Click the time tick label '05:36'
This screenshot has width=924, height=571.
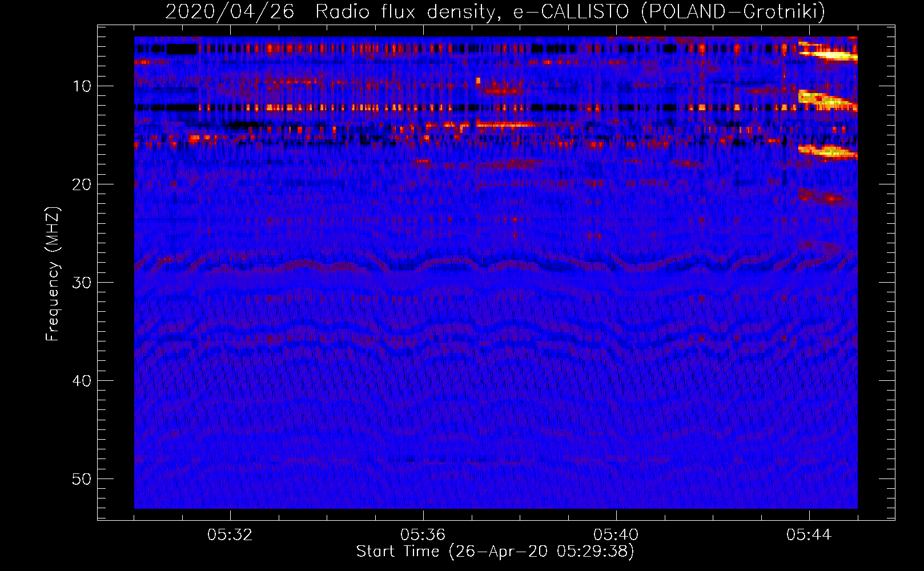pyautogui.click(x=423, y=535)
